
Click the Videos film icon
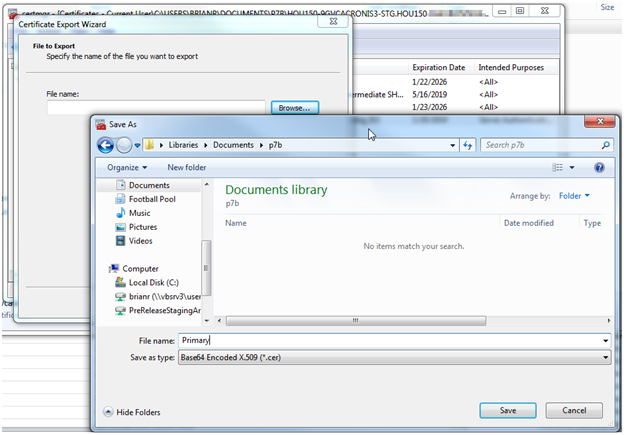coord(120,240)
